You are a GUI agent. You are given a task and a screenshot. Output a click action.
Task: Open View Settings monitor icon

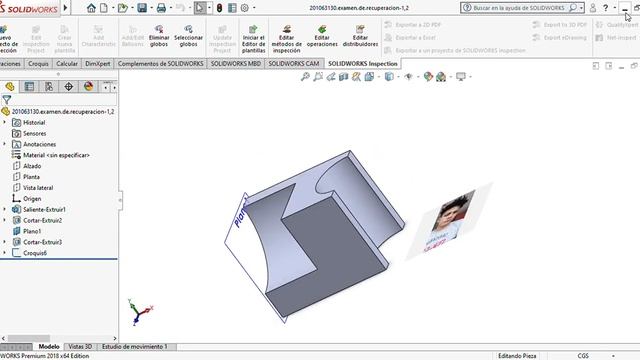tap(460, 76)
